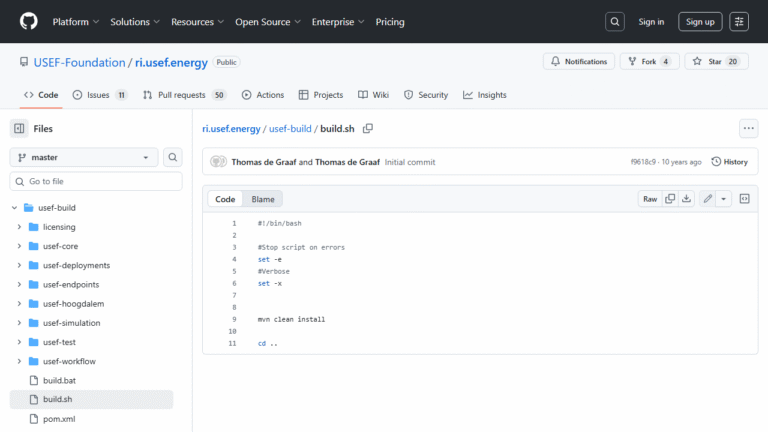Copy file path of build.sh

[x=368, y=128]
